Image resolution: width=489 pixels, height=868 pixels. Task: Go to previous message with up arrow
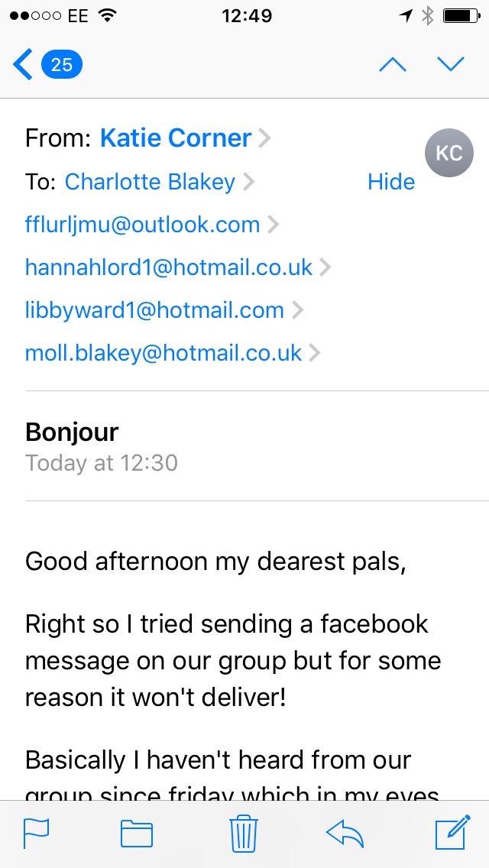[x=393, y=65]
